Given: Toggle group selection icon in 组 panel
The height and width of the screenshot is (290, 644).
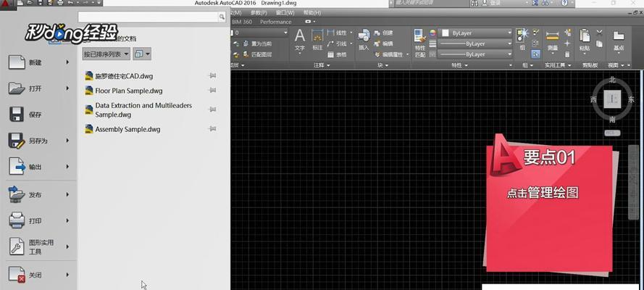Looking at the screenshot, I should 535,54.
